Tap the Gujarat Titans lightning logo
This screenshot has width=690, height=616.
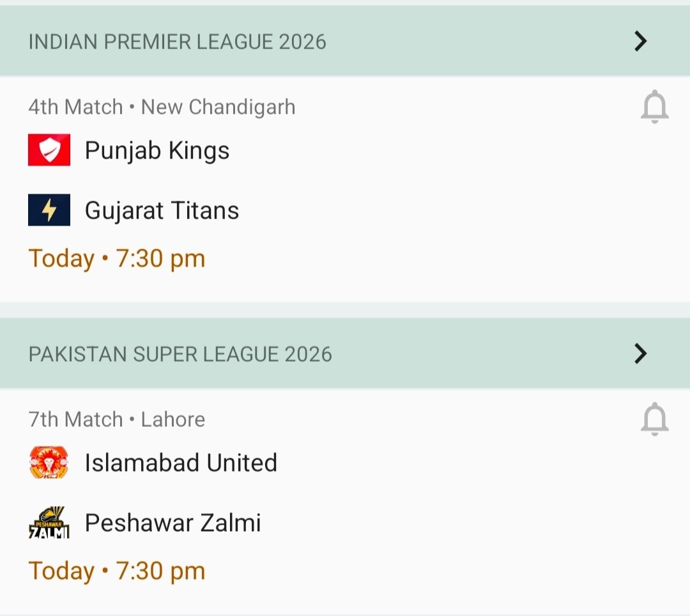49,210
